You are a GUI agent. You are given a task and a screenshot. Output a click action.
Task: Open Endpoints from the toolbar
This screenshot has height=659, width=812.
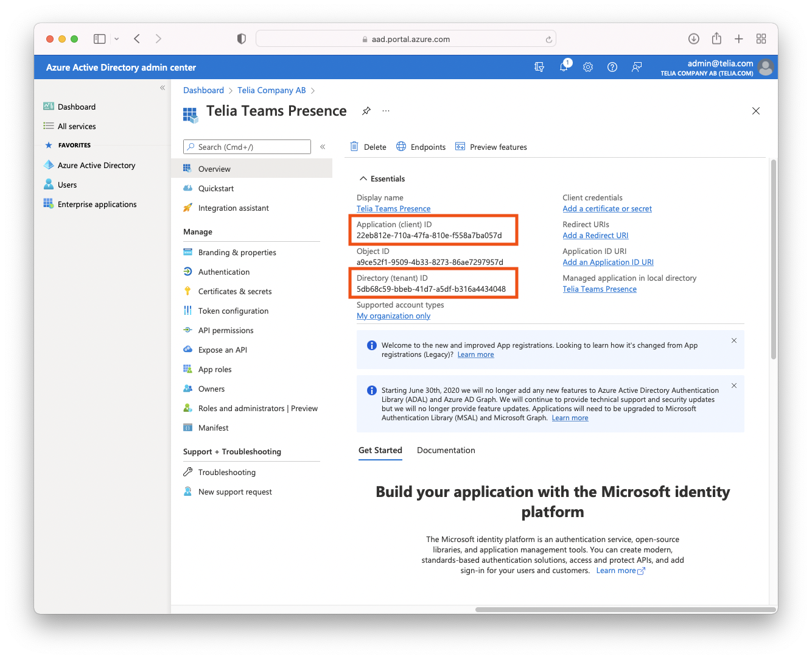(x=421, y=147)
